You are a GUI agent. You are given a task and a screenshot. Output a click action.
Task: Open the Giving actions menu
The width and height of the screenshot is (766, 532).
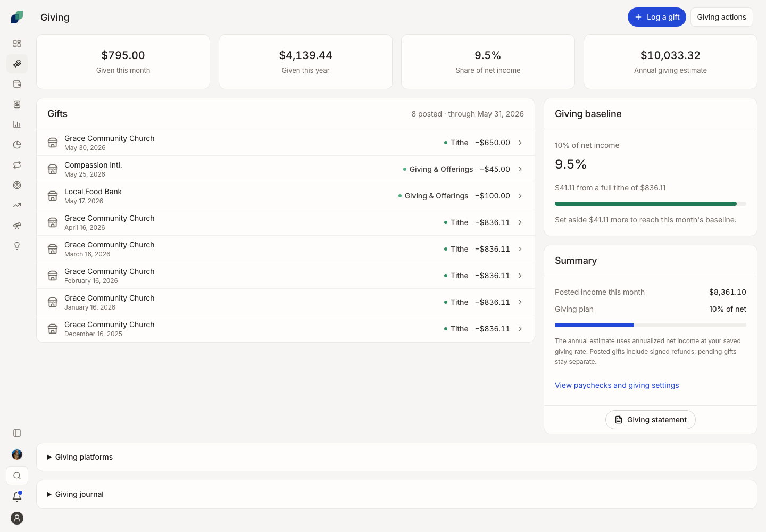(x=721, y=17)
